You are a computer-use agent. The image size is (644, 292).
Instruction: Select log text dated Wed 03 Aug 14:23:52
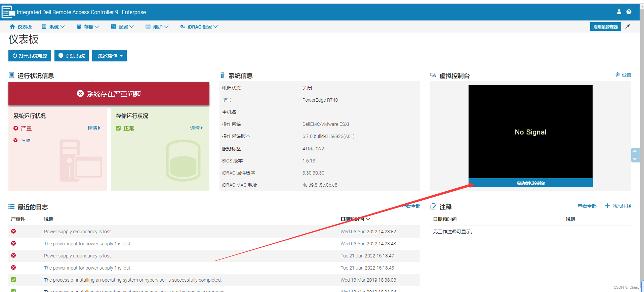tap(78, 232)
